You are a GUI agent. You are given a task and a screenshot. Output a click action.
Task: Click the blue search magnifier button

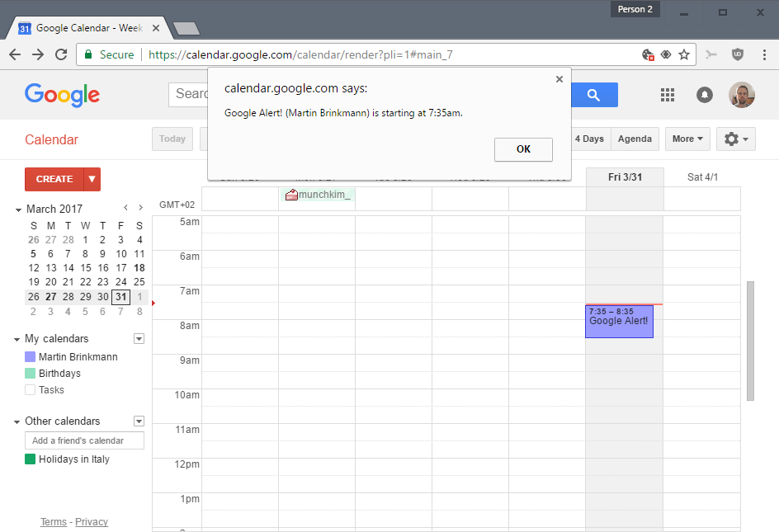pos(594,95)
